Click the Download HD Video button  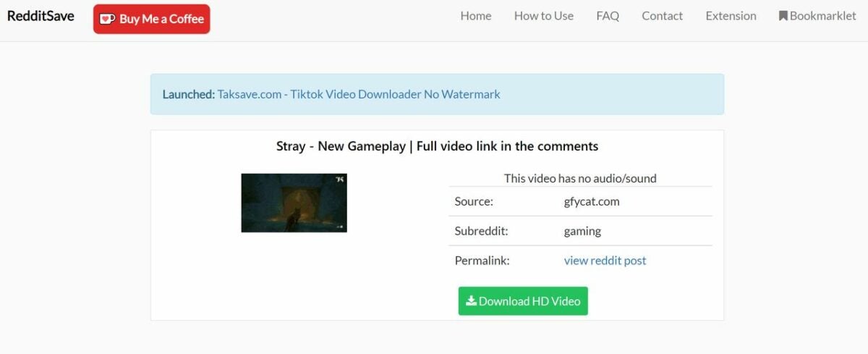(523, 301)
